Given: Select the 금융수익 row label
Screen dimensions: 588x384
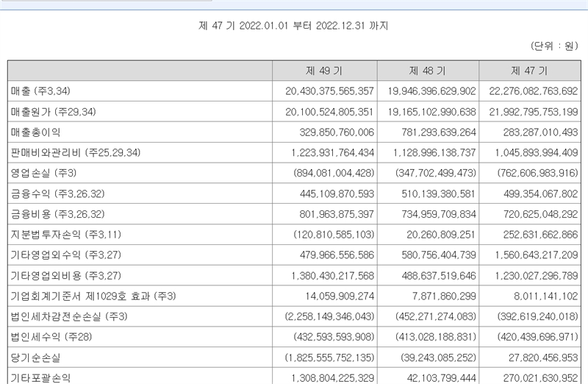Looking at the screenshot, I should tap(58, 193).
